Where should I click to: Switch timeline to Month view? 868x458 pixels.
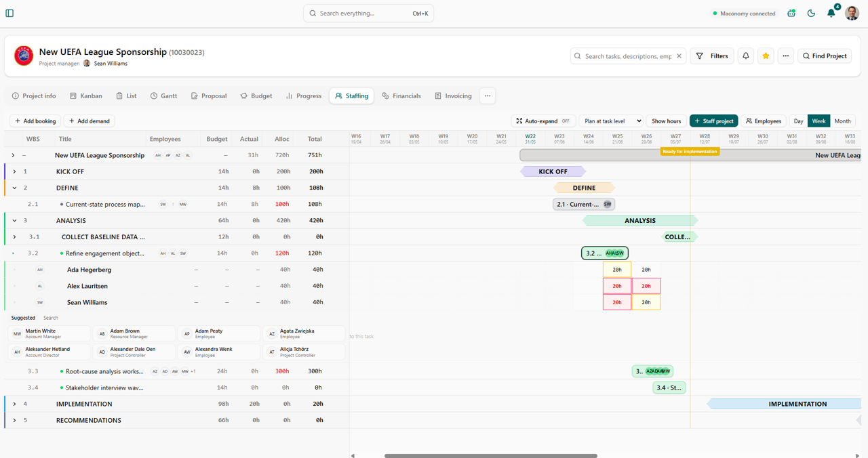[x=842, y=121]
